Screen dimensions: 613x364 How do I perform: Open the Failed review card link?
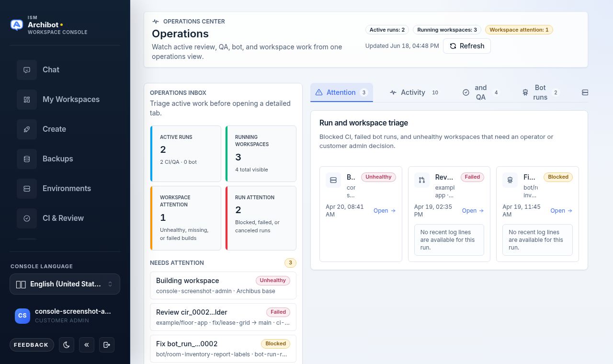(x=473, y=211)
